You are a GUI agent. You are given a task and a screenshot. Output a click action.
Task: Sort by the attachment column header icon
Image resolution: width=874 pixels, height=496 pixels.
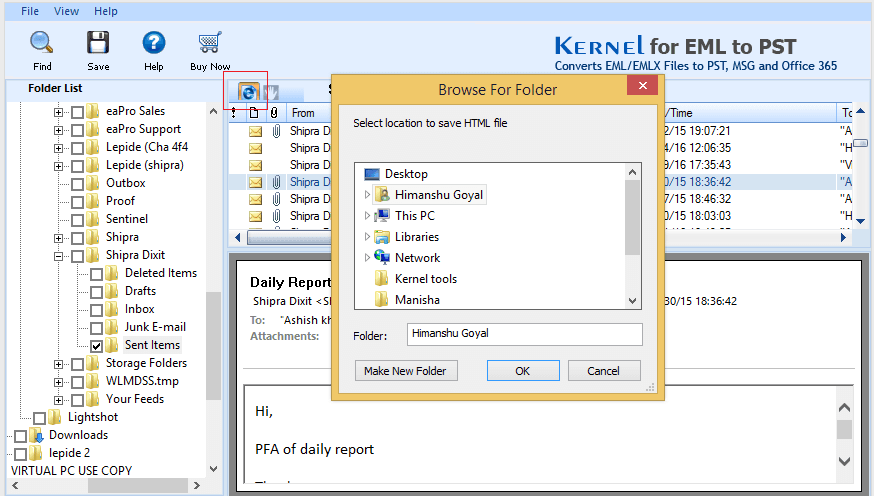[x=274, y=113]
